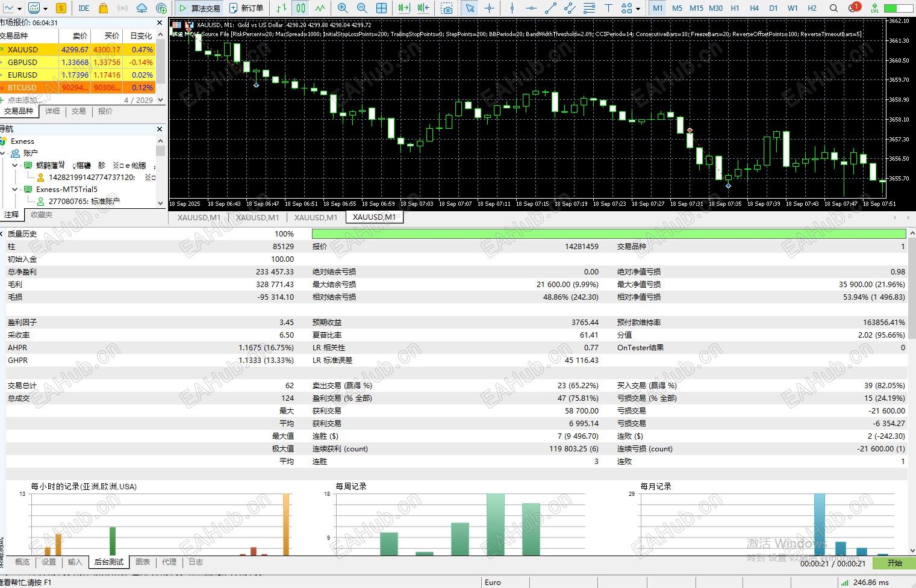Select the last XAUUSD,M1 chart tab
The width and height of the screenshot is (916, 588).
[375, 217]
